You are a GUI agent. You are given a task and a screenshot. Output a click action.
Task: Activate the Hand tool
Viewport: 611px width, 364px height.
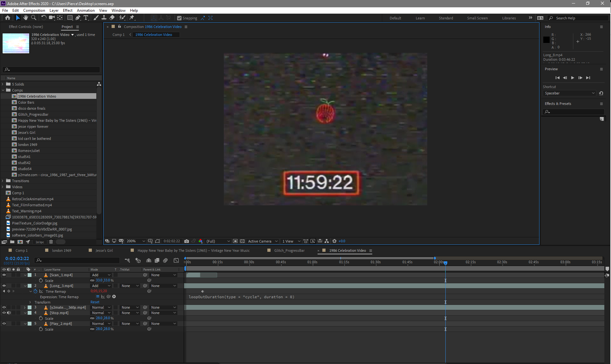[26, 18]
